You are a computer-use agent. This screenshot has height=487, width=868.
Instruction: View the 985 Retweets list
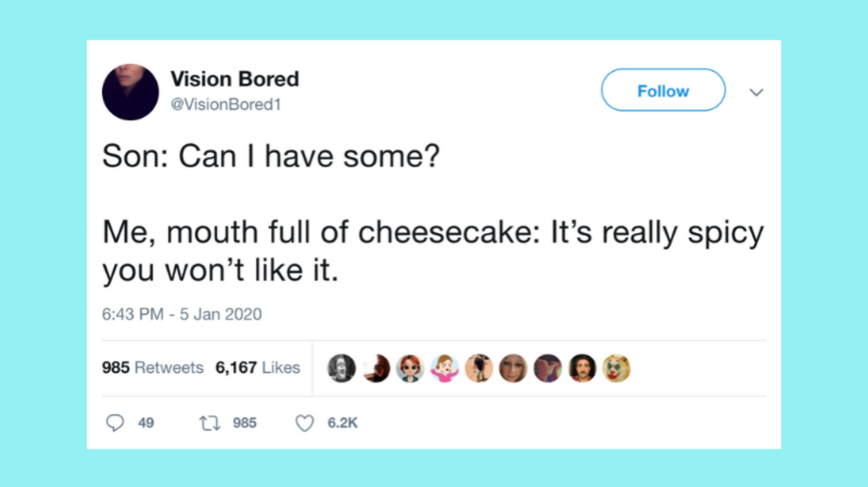coord(153,367)
